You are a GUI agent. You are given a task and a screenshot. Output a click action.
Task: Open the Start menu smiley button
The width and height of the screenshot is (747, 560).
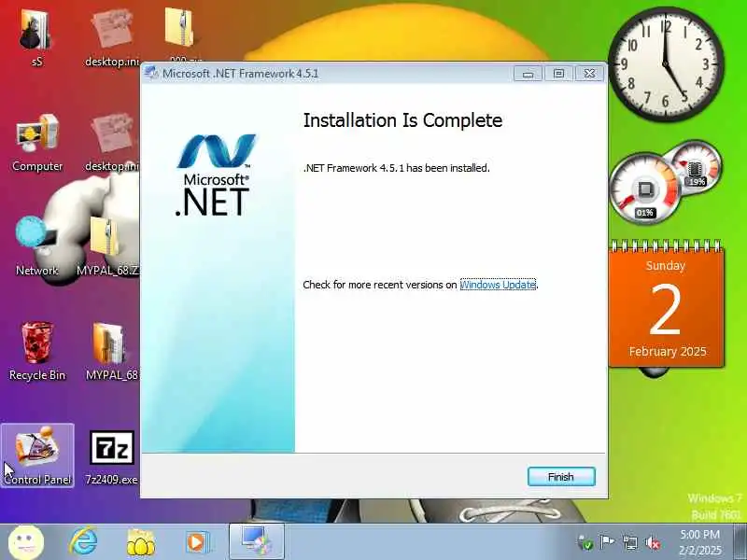click(x=26, y=542)
